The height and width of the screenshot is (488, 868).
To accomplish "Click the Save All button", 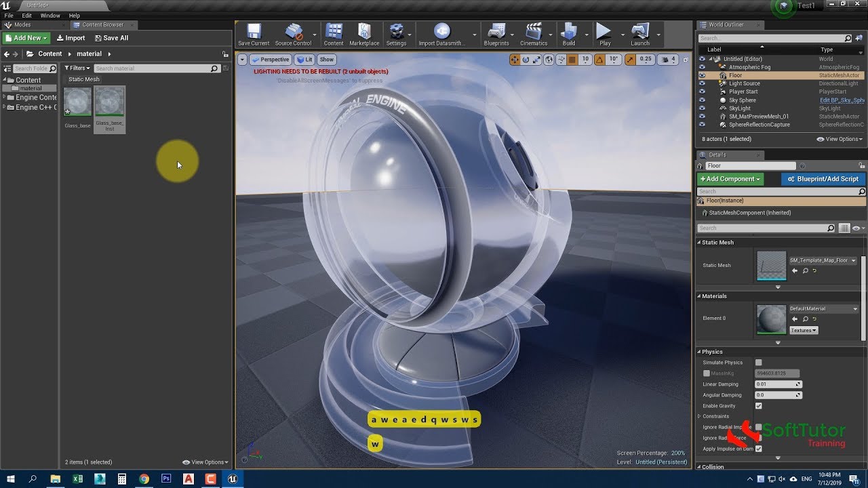I will (x=111, y=38).
